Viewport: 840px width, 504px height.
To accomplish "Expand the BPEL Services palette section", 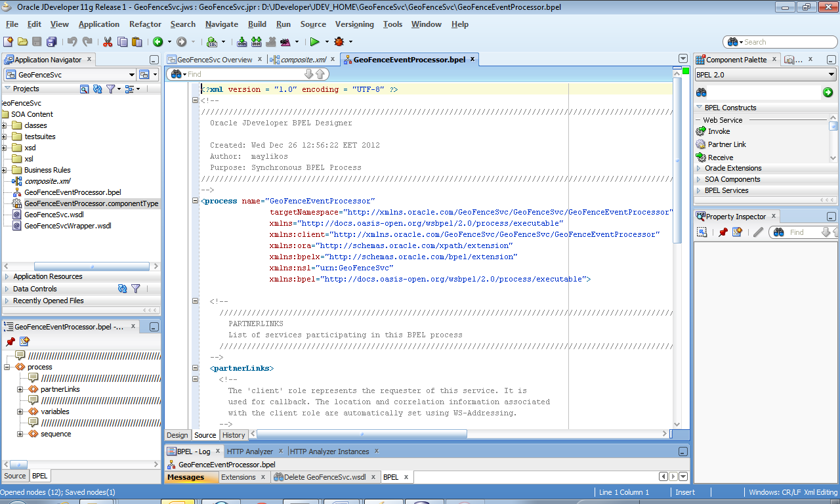I will pyautogui.click(x=700, y=190).
